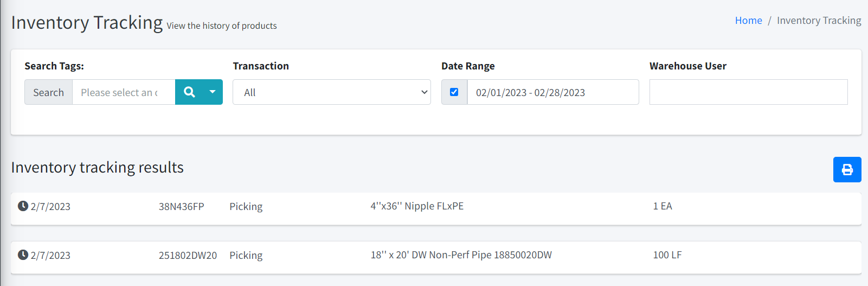The image size is (868, 286).
Task: Click the magnifying glass search icon
Action: tap(189, 92)
